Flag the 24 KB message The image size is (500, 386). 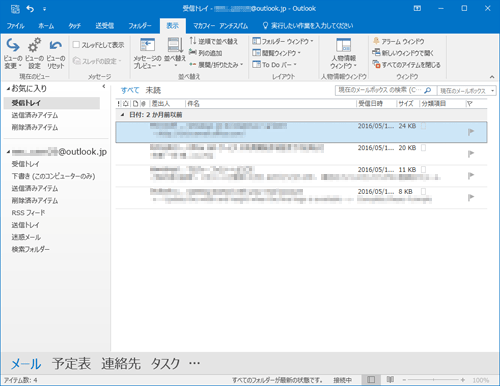coord(471,132)
